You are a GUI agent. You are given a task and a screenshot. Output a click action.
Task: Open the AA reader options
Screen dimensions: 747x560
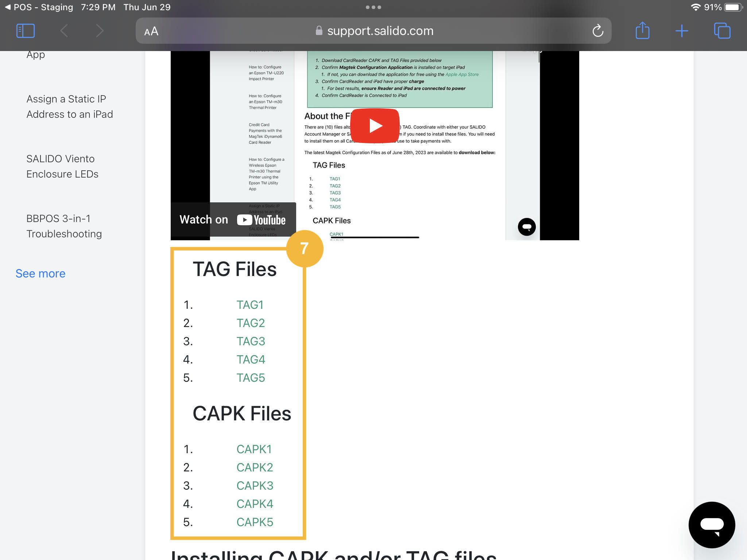pyautogui.click(x=151, y=31)
